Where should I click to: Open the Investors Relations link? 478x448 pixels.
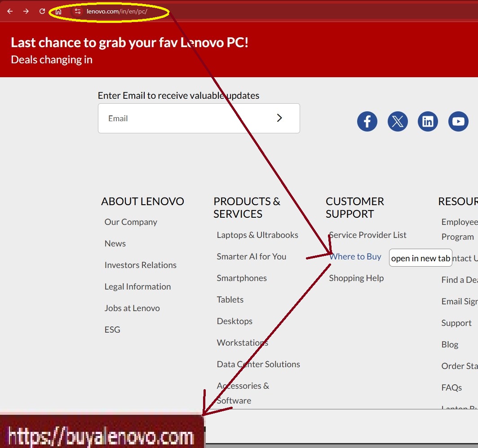point(140,265)
